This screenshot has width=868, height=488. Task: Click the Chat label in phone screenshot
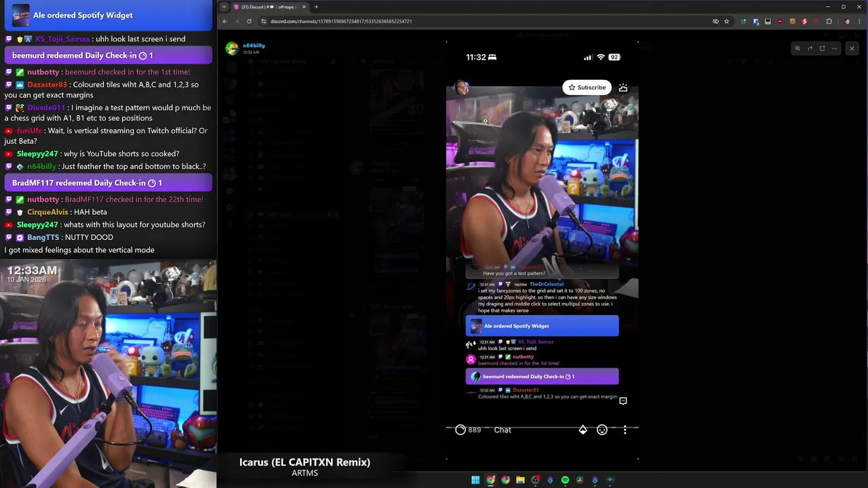pyautogui.click(x=502, y=430)
